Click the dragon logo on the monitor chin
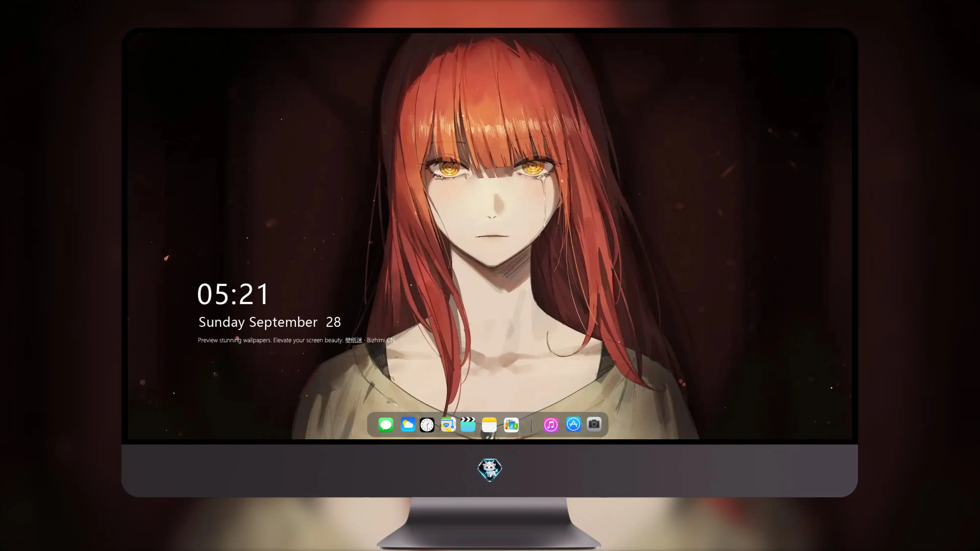 point(490,470)
